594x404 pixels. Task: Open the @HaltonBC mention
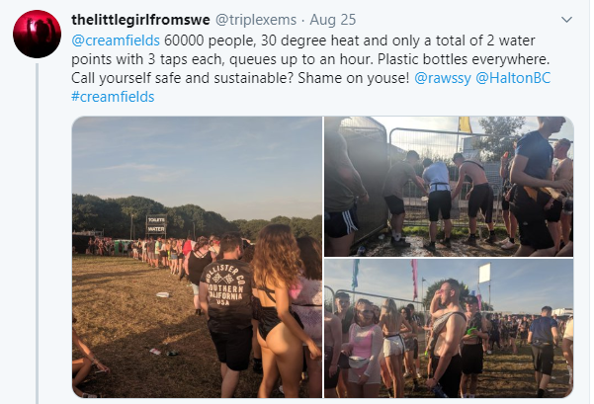coord(513,78)
